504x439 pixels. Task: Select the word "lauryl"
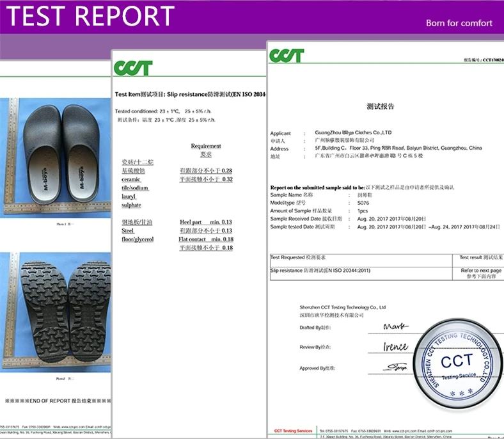pos(129,196)
